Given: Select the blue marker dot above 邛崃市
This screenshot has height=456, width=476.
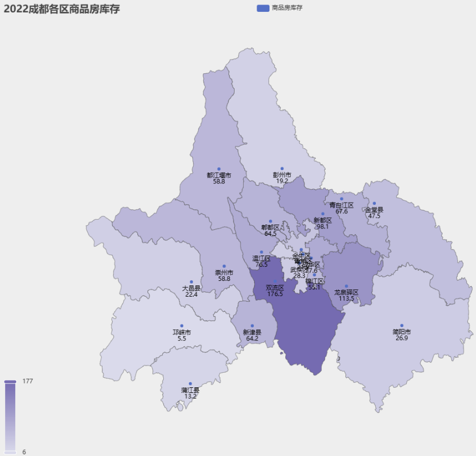Looking at the screenshot, I should [x=182, y=326].
